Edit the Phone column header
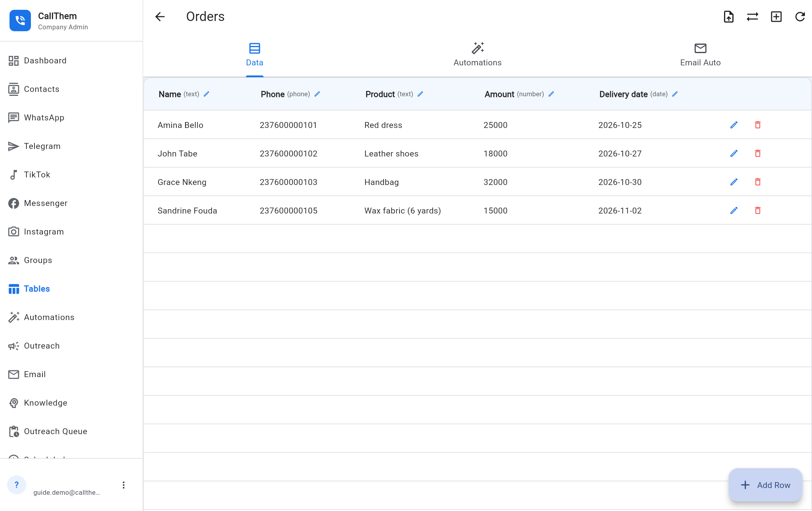The height and width of the screenshot is (511, 812). pos(317,94)
